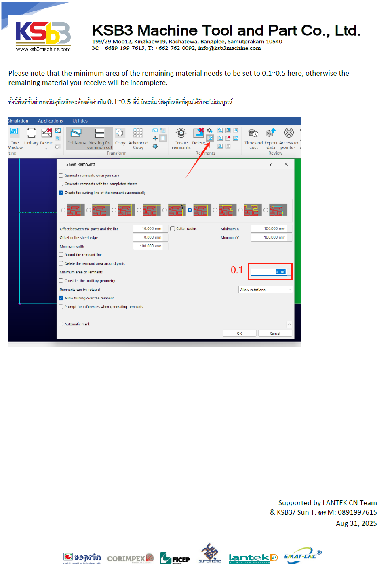Screen dimensions: 392x572
Task: Open the Applications ribbon tab
Action: [x=50, y=121]
